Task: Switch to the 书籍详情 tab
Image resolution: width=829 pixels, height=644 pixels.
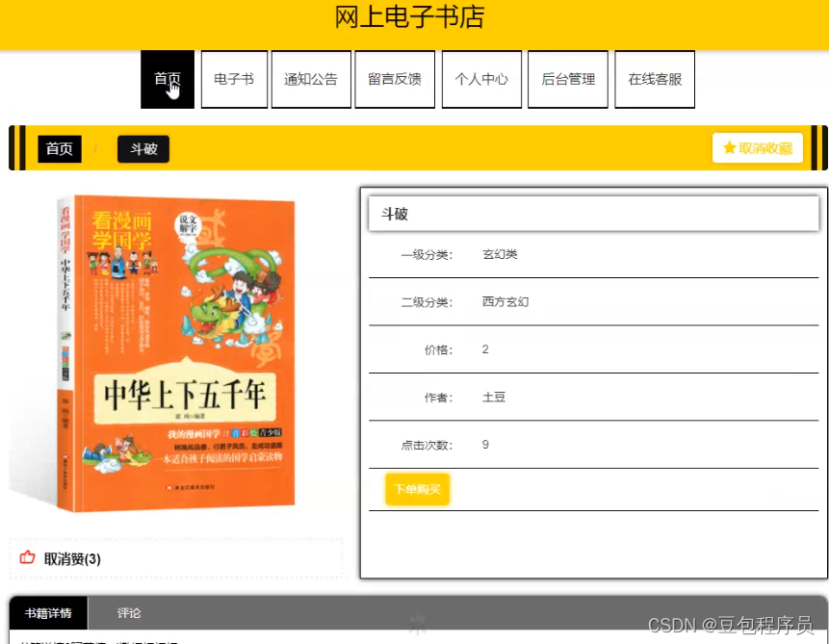Action: tap(48, 613)
